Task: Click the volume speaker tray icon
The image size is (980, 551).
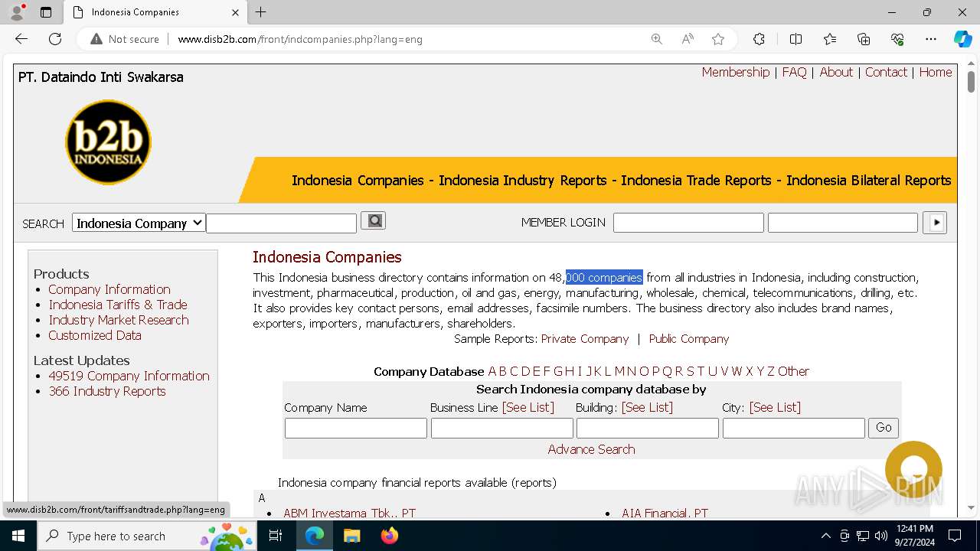Action: click(x=881, y=536)
